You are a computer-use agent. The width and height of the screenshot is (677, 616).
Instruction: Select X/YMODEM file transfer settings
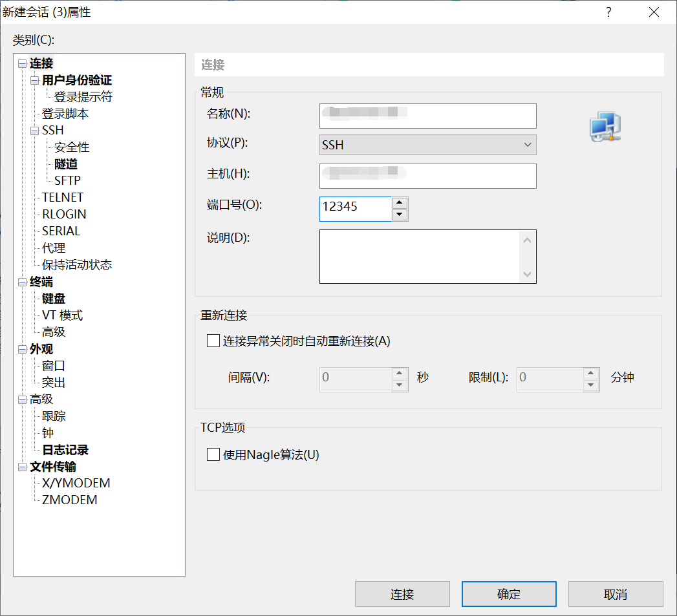76,483
